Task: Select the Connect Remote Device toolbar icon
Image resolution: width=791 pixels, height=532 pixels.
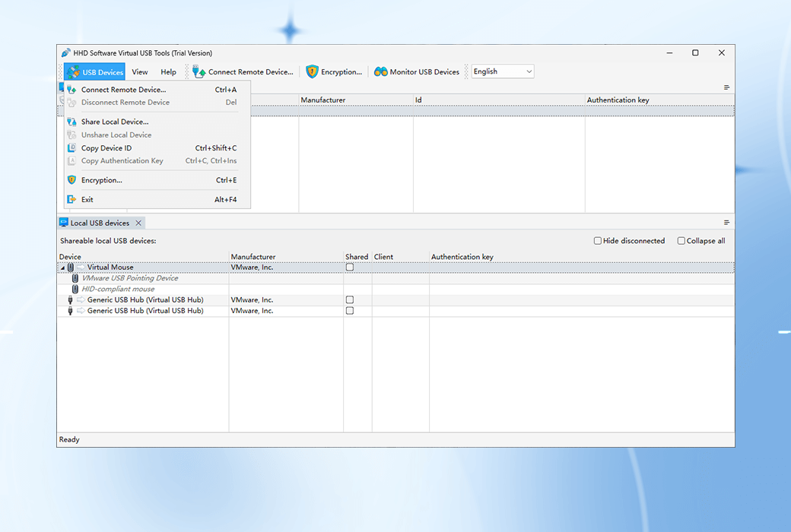Action: tap(198, 71)
